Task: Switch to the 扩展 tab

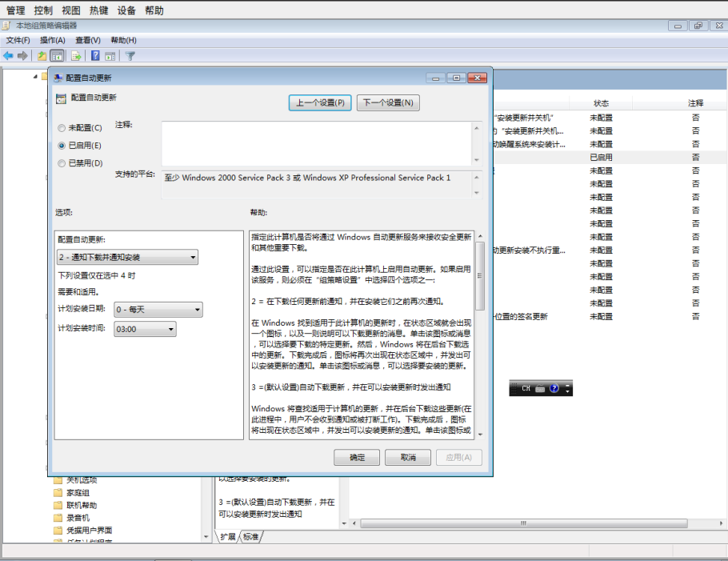Action: coord(228,537)
